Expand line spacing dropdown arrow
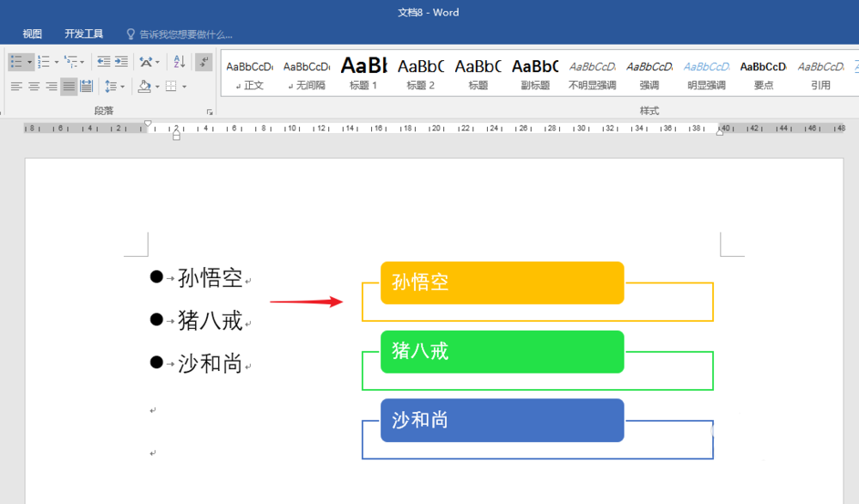 pyautogui.click(x=122, y=87)
